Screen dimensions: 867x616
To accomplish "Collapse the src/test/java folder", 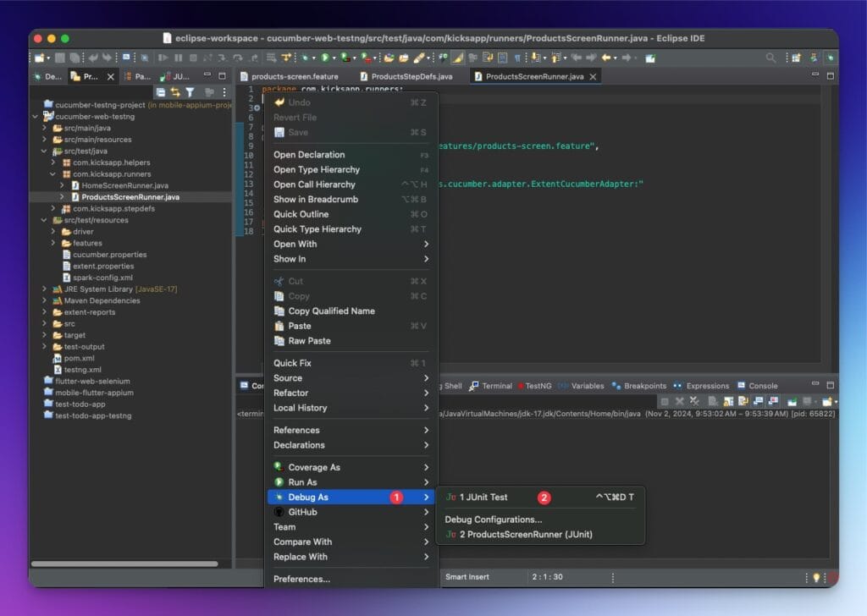I will click(x=44, y=151).
